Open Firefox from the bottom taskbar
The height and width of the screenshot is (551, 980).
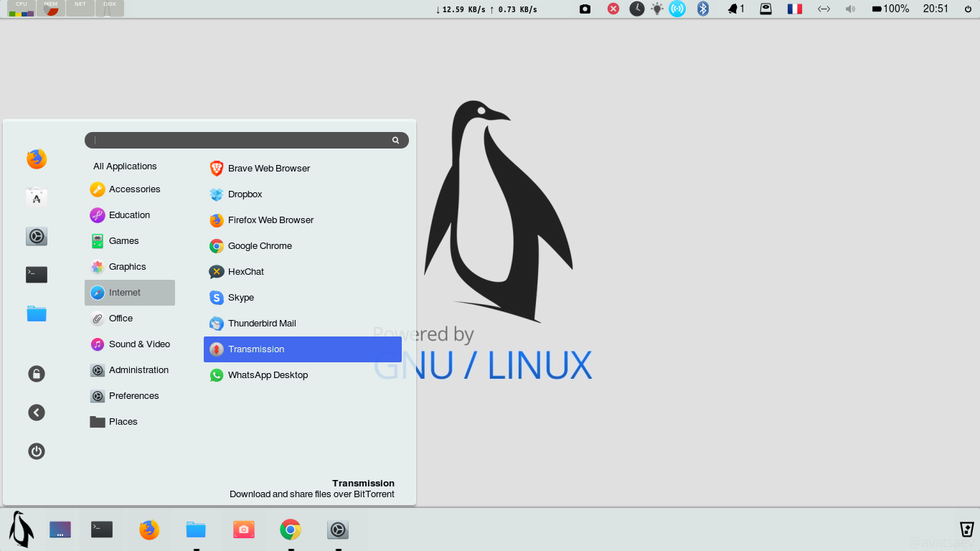pyautogui.click(x=149, y=530)
